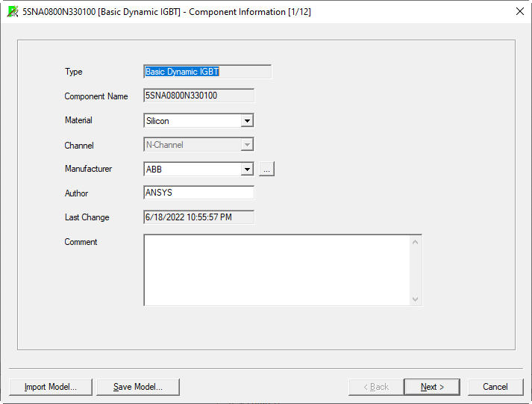Click the Last Change date field
The height and width of the screenshot is (404, 532).
click(198, 217)
